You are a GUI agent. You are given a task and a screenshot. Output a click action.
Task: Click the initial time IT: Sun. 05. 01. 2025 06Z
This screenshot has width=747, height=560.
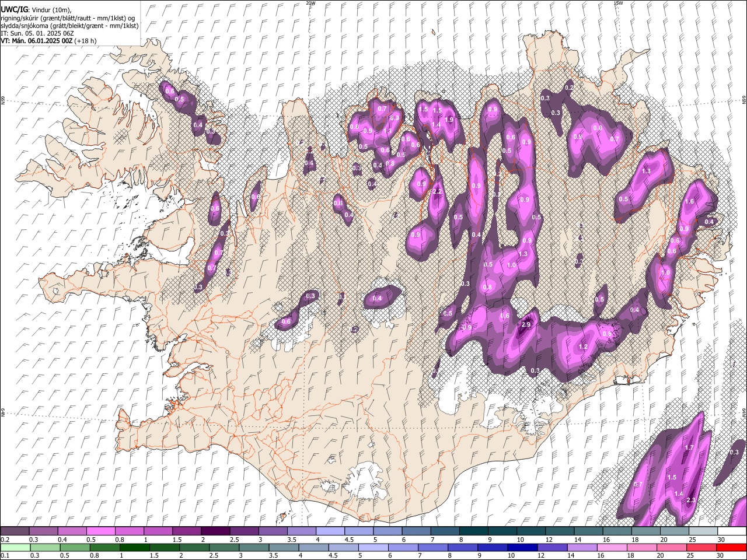(37, 33)
